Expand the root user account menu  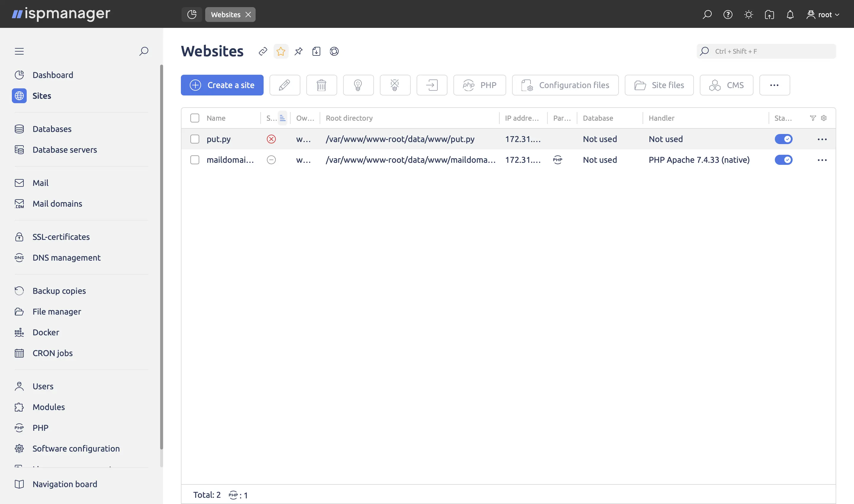tap(823, 15)
